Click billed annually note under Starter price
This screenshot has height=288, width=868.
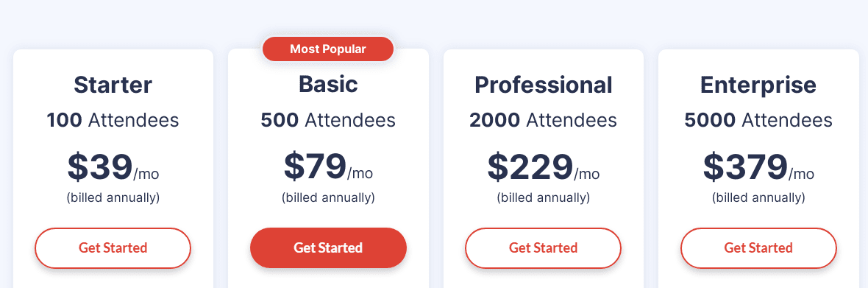pyautogui.click(x=113, y=197)
